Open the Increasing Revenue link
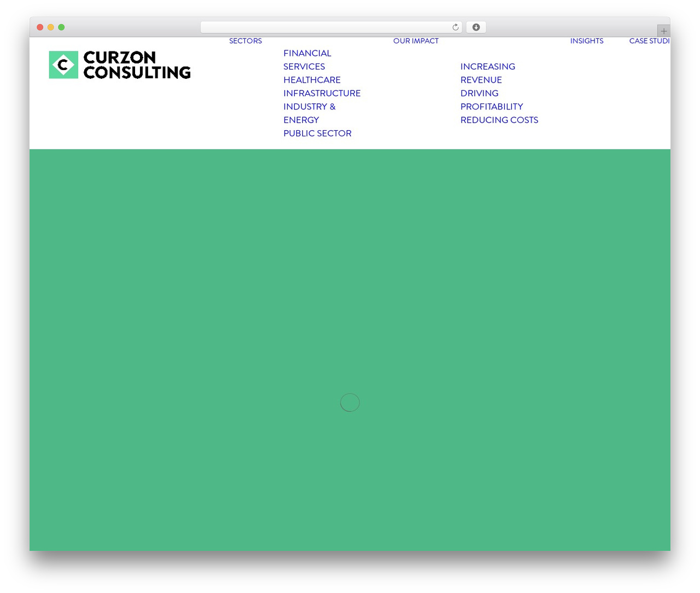This screenshot has width=700, height=593. click(488, 73)
